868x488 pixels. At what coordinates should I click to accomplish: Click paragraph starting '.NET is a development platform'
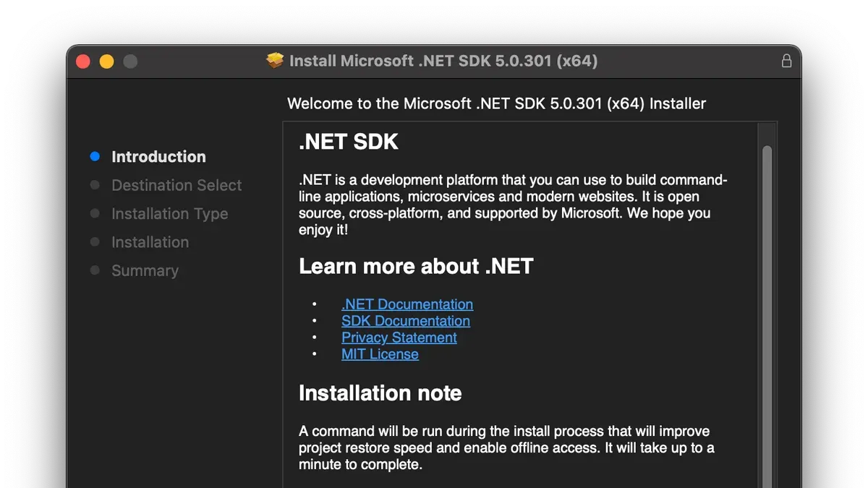(x=513, y=205)
